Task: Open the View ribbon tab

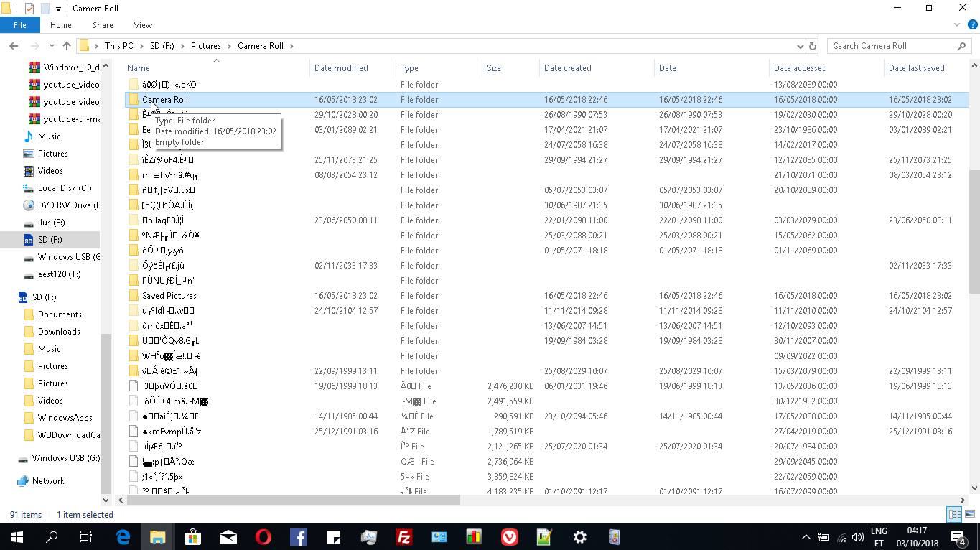Action: [x=143, y=25]
